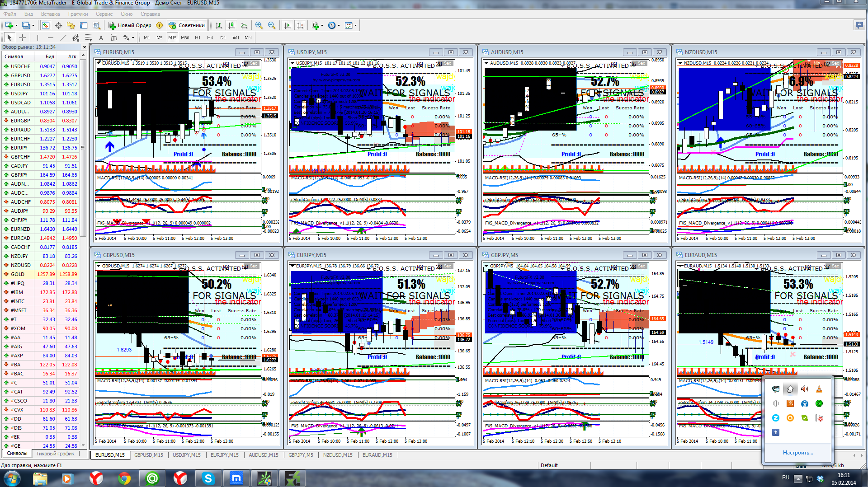
Task: Select the trendline drawing tool
Action: pyautogui.click(x=63, y=37)
